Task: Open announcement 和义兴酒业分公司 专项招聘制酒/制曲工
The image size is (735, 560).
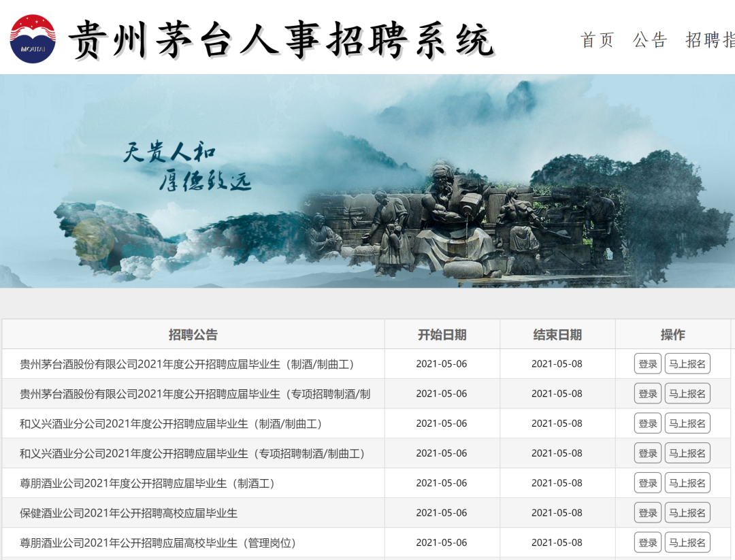Action: point(192,454)
